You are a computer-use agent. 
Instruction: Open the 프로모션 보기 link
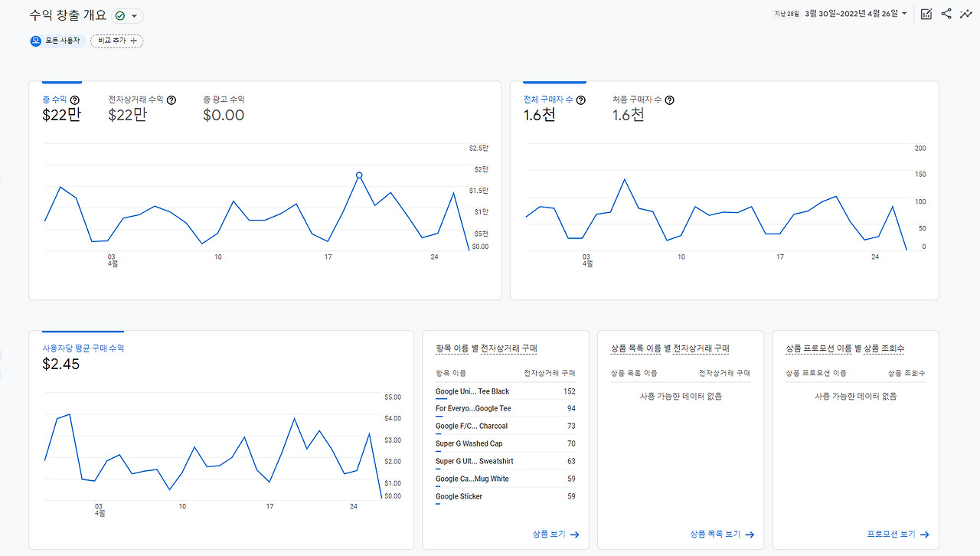pos(898,535)
